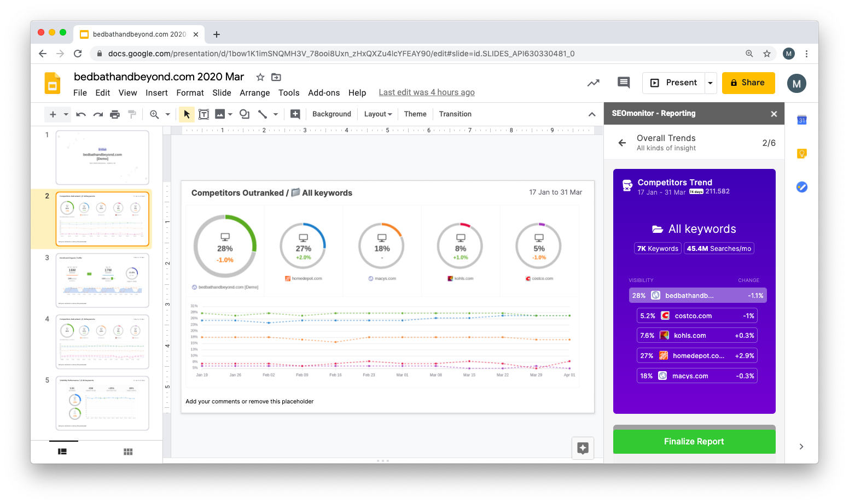The width and height of the screenshot is (849, 504).
Task: Switch to grid view
Action: click(128, 452)
